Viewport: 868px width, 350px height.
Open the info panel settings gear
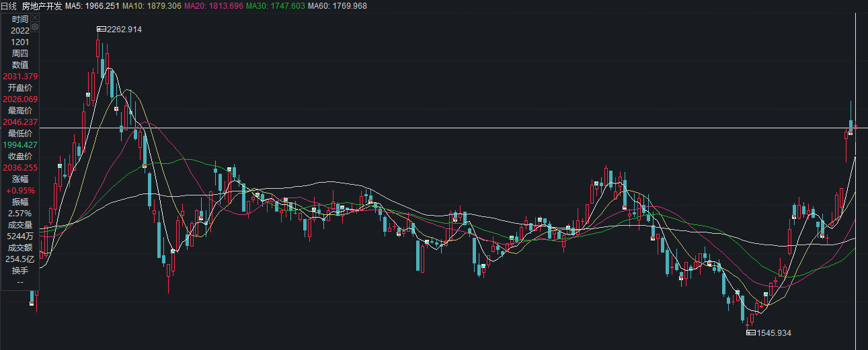click(x=35, y=27)
